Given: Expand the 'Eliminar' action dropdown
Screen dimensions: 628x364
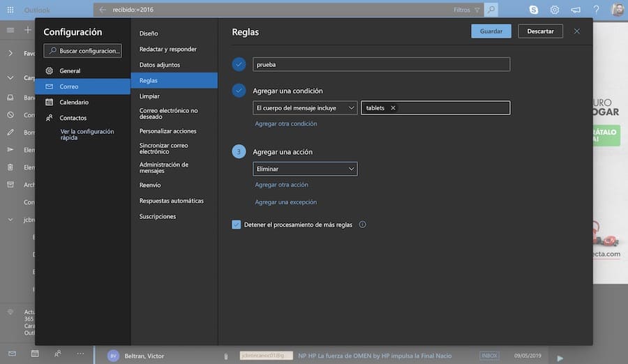Looking at the screenshot, I should pyautogui.click(x=305, y=169).
